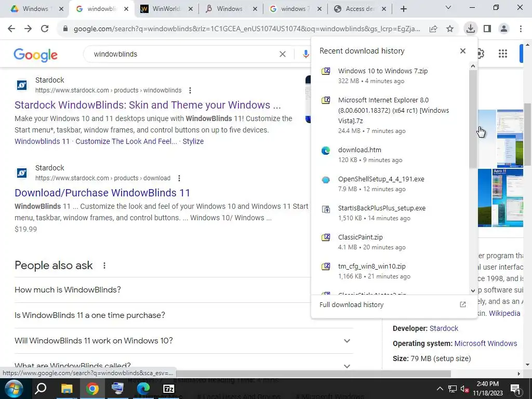Go forward with the forward arrow
The height and width of the screenshot is (399, 532).
[28, 29]
